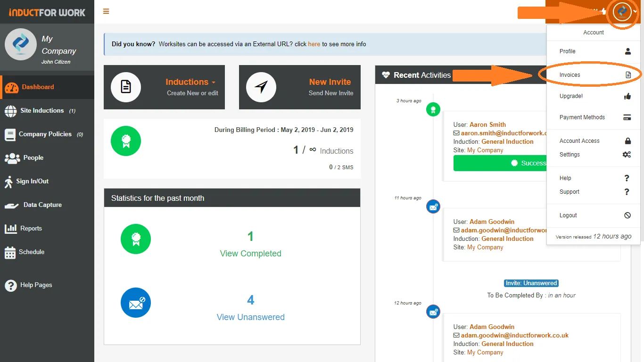Screen dimensions: 644x362
Task: Click the Dashboard gauge icon
Action: click(12, 87)
